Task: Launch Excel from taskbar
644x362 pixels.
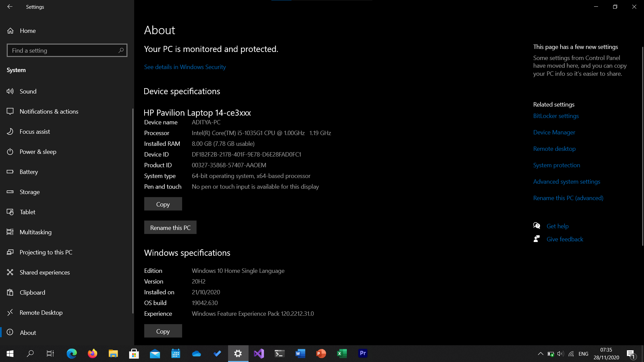Action: click(x=342, y=354)
